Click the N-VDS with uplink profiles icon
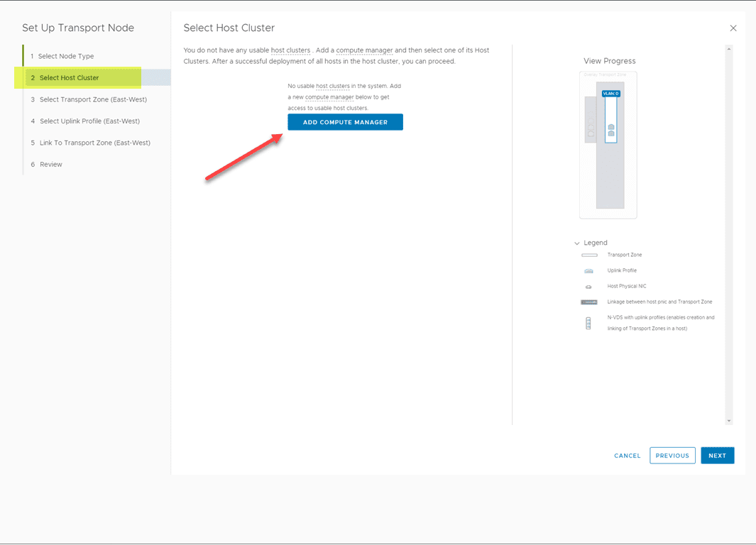This screenshot has height=545, width=756. click(588, 323)
